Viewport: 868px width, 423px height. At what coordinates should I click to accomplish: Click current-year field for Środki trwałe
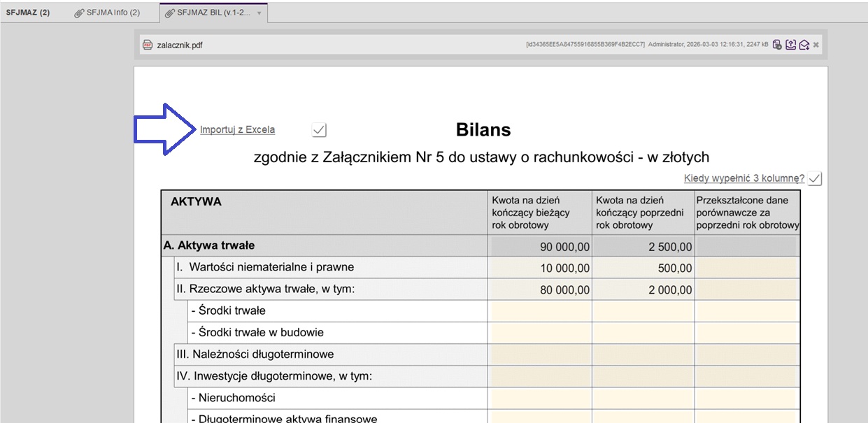540,311
